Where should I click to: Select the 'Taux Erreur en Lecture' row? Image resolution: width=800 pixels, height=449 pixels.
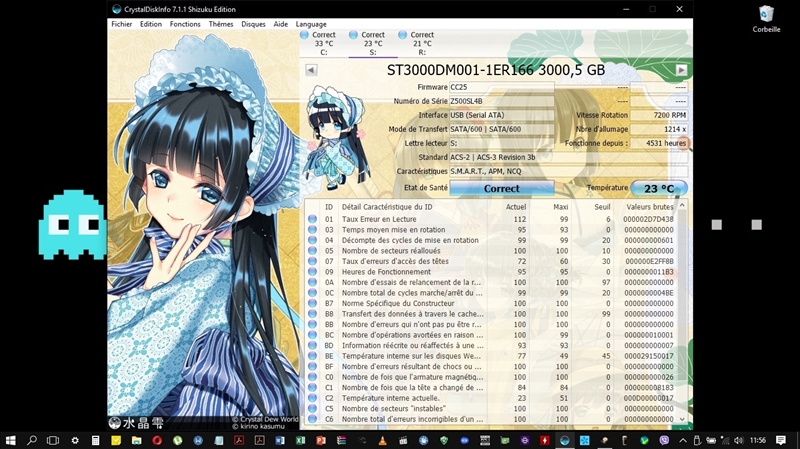tap(491, 219)
